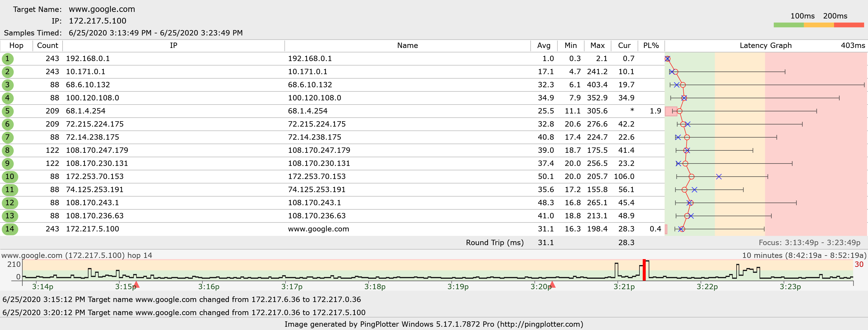Click the average value 48.3 for hop 12

[x=546, y=203]
